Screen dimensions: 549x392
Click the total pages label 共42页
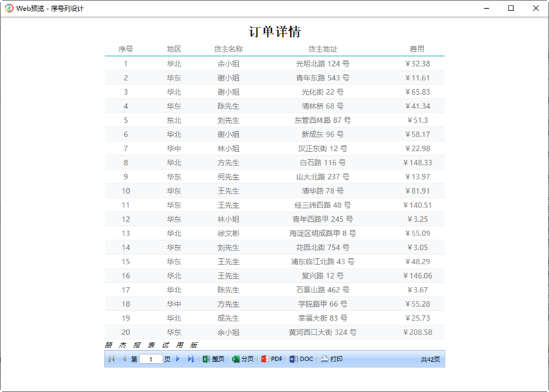pyautogui.click(x=430, y=359)
